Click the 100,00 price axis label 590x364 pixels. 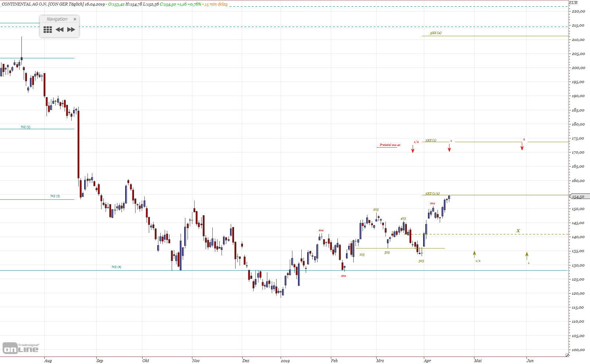(x=578, y=350)
